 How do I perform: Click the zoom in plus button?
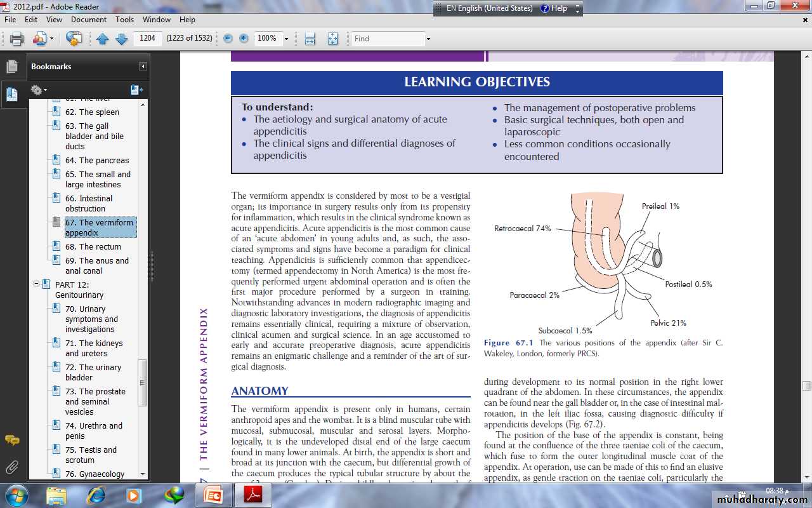point(244,39)
